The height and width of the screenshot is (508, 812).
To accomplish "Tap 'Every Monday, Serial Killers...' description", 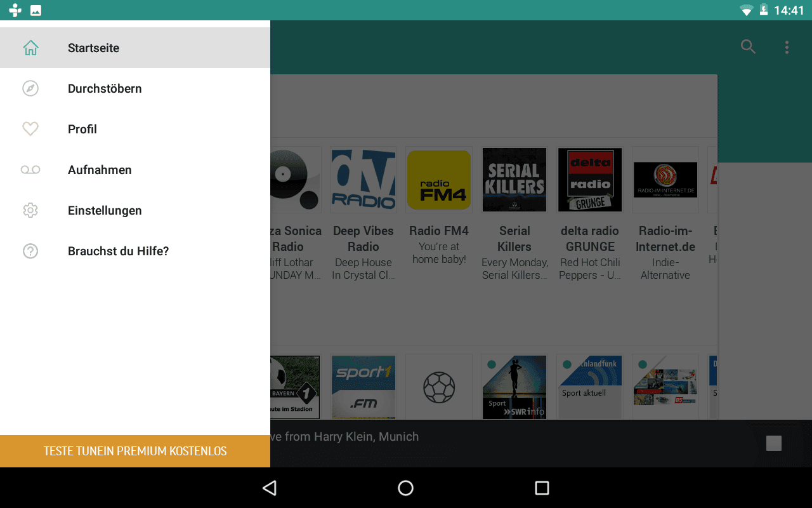I will coord(514,269).
